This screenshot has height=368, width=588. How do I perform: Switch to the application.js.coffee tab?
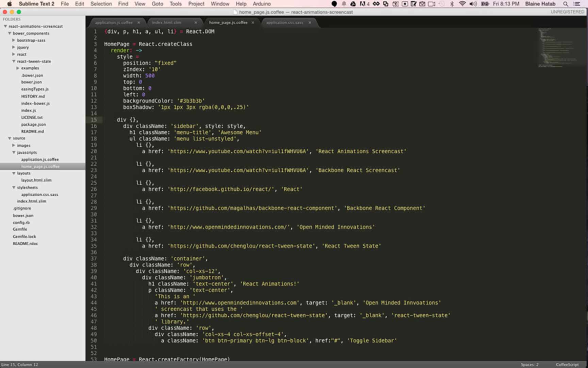(114, 22)
